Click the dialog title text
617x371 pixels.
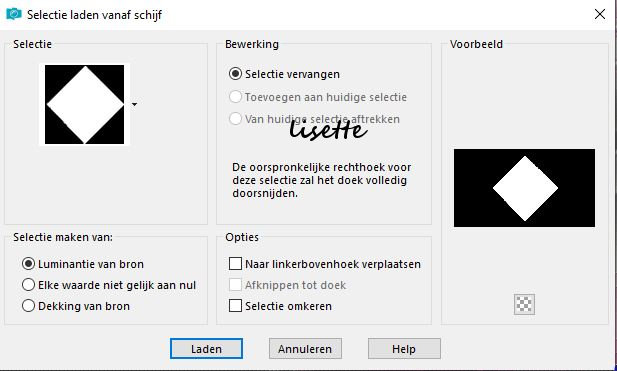point(94,15)
